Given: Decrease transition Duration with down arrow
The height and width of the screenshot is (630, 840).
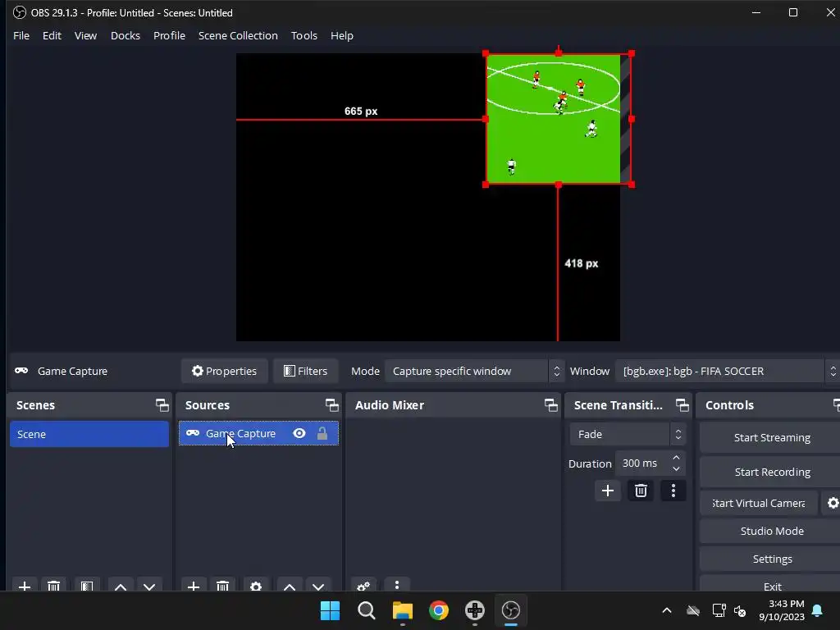Looking at the screenshot, I should [x=676, y=468].
